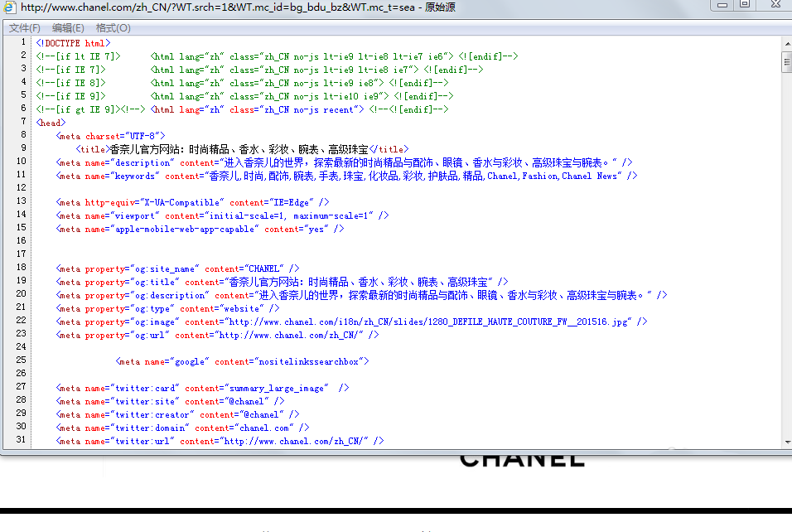This screenshot has width=792, height=532.
Task: Click the og:site_name meta line
Action: tap(178, 268)
